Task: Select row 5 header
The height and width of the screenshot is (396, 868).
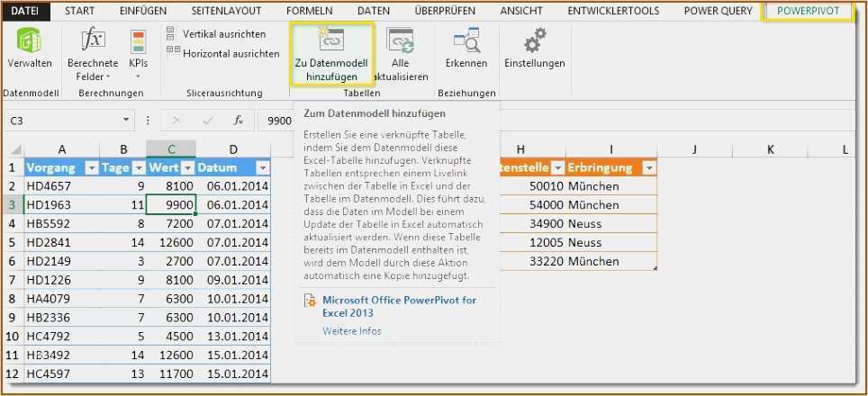Action: coord(13,242)
